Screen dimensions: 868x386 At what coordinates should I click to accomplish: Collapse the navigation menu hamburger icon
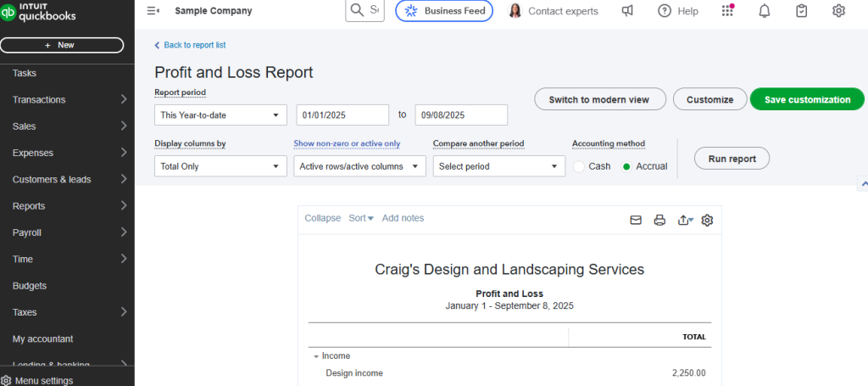tap(153, 10)
